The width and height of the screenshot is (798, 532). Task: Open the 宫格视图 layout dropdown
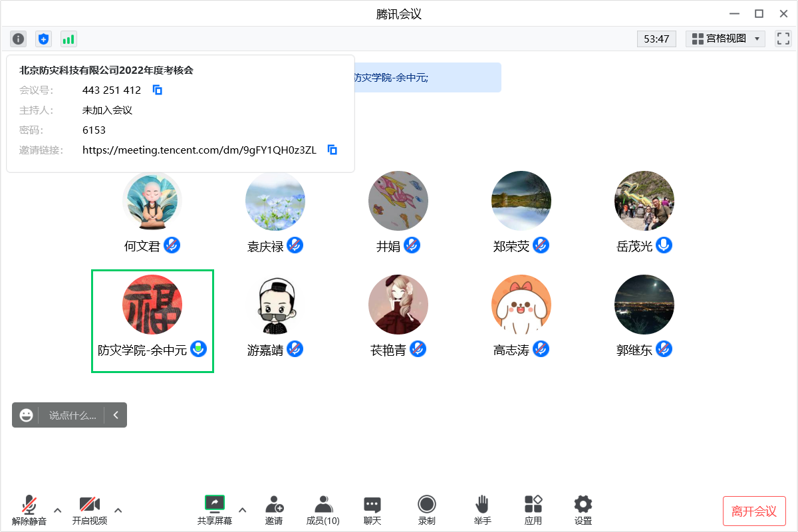pyautogui.click(x=726, y=39)
